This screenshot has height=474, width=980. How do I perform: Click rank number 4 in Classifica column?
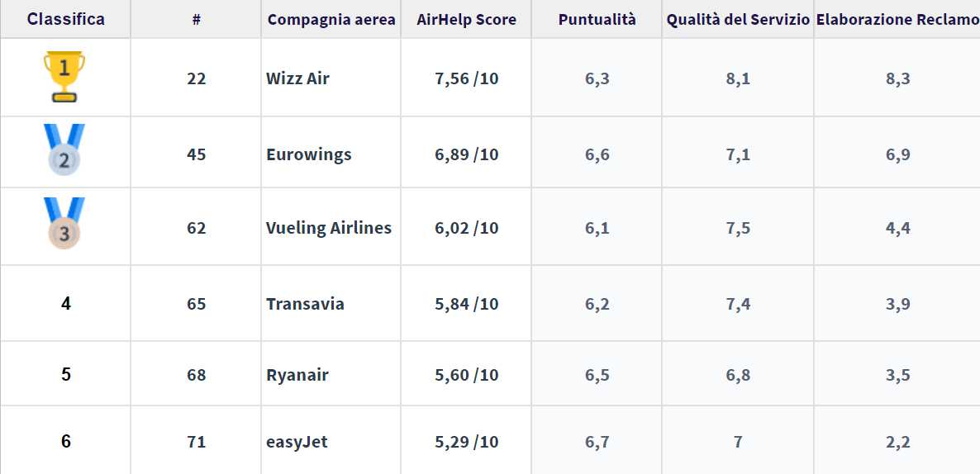click(x=65, y=304)
